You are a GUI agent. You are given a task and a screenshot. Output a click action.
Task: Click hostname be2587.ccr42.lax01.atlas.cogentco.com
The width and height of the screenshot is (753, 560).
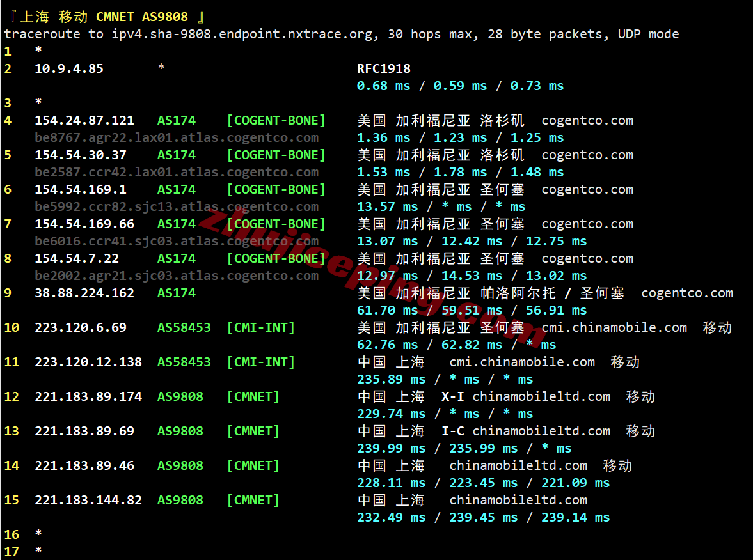pos(177,172)
